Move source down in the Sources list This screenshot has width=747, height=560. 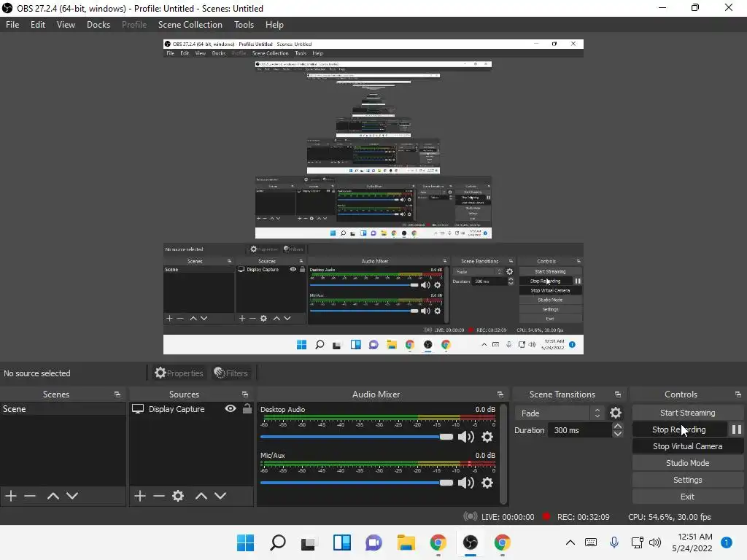tap(220, 496)
